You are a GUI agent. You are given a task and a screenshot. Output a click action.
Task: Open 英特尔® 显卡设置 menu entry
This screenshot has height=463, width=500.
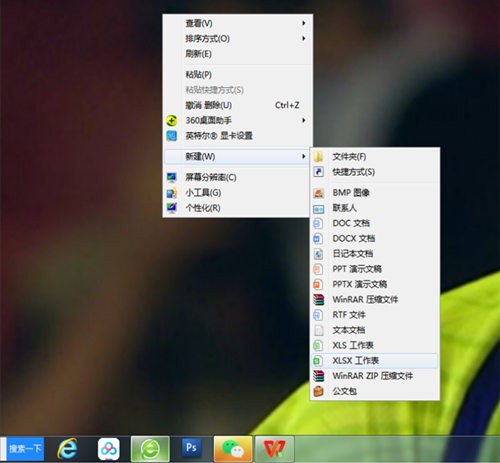point(237,136)
